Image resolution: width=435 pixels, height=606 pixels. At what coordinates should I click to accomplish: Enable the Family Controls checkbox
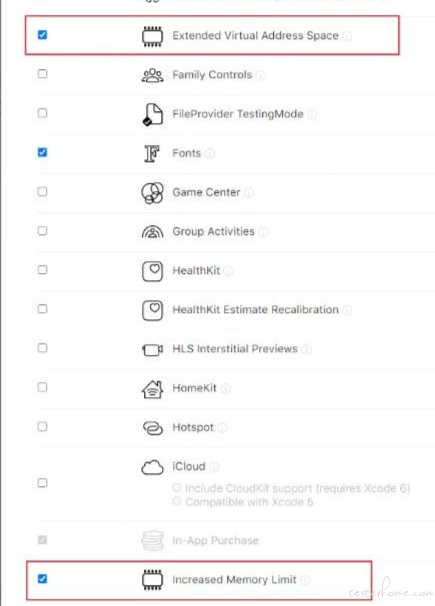pos(42,73)
